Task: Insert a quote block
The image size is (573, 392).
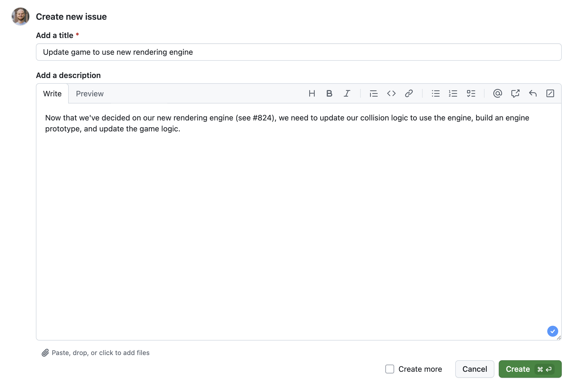Action: (374, 93)
